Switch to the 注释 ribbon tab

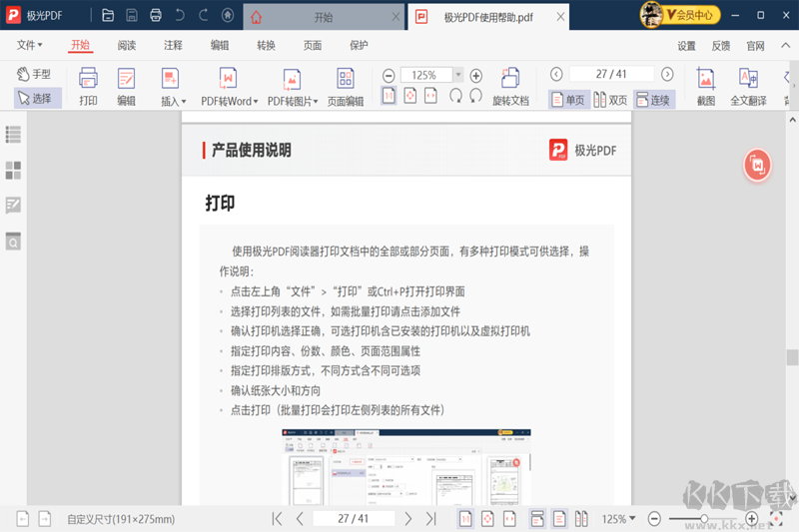(173, 45)
